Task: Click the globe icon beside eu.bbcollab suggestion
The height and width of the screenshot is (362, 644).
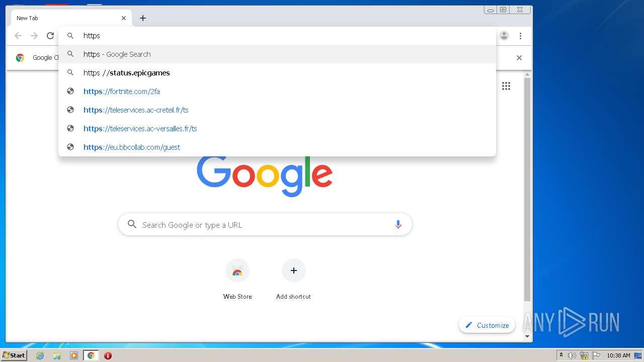Action: coord(70,147)
